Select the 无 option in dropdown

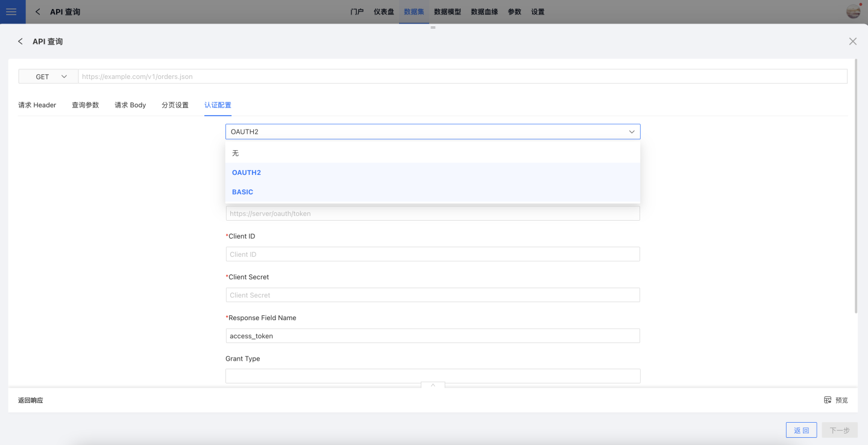(x=236, y=153)
